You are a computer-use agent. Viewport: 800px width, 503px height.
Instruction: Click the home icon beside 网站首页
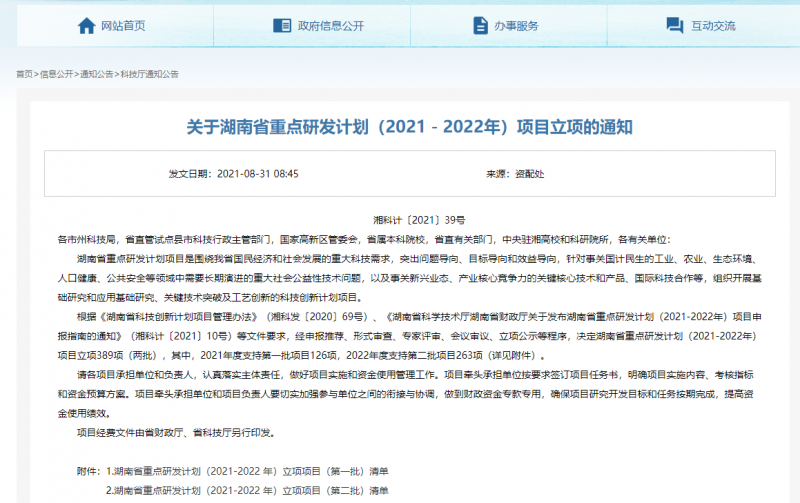pyautogui.click(x=86, y=26)
